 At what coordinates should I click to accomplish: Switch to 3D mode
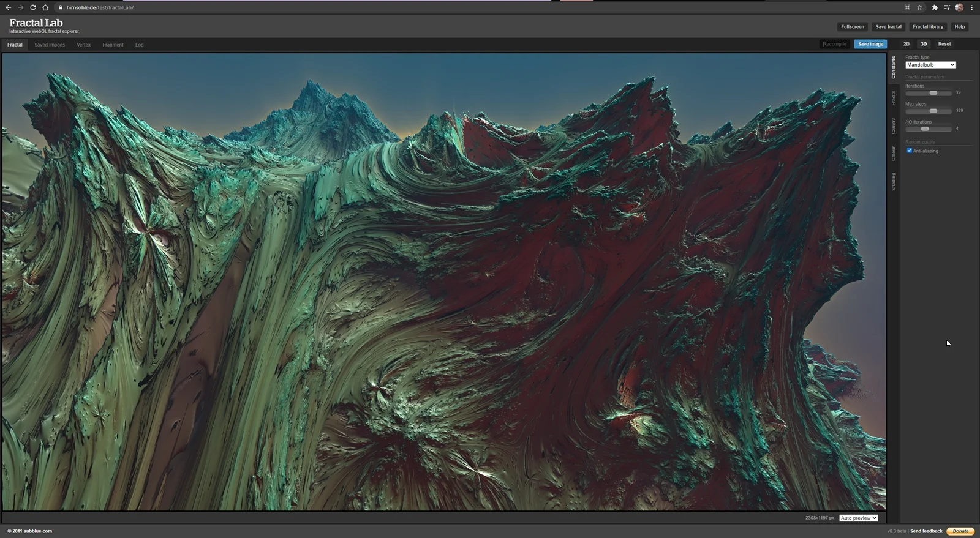pyautogui.click(x=924, y=44)
